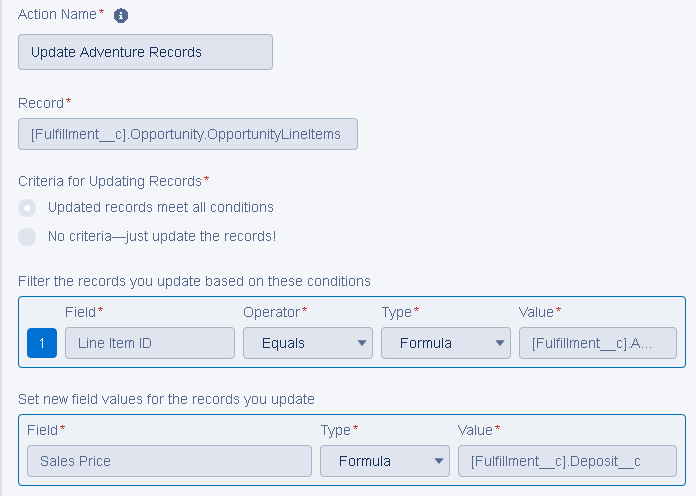Choose No criteria—just update the records
This screenshot has height=496, width=696.
tap(28, 237)
